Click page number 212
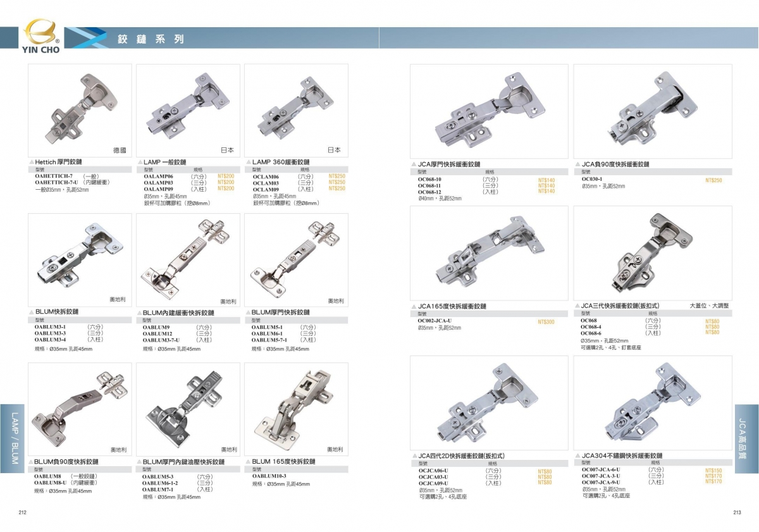The image size is (759, 532). (x=22, y=513)
